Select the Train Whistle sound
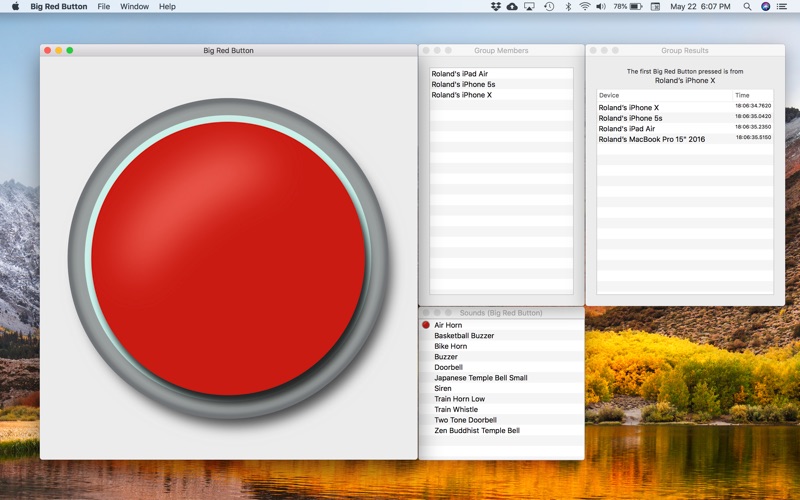The image size is (800, 500). coord(502,409)
